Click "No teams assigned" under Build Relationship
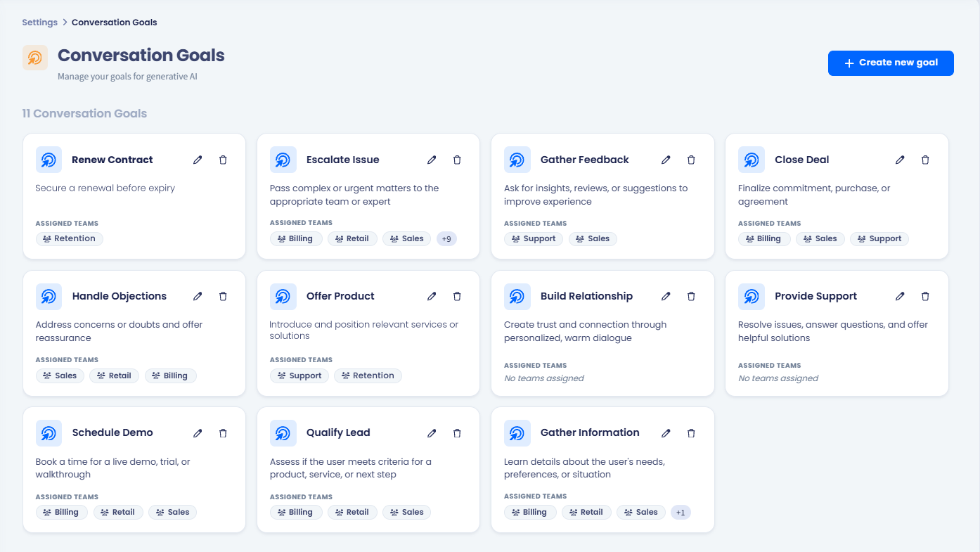This screenshot has height=552, width=980. (x=544, y=378)
